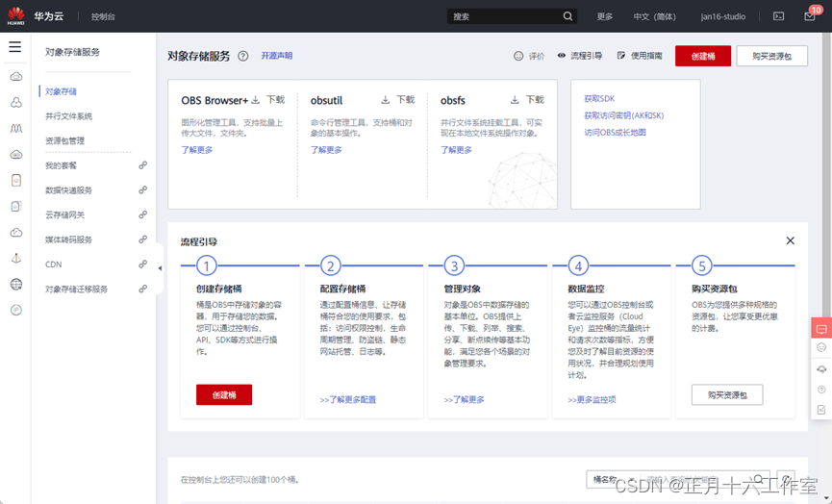The height and width of the screenshot is (504, 832).
Task: Collapse the left navigation sidebar arrow
Action: coord(160,268)
